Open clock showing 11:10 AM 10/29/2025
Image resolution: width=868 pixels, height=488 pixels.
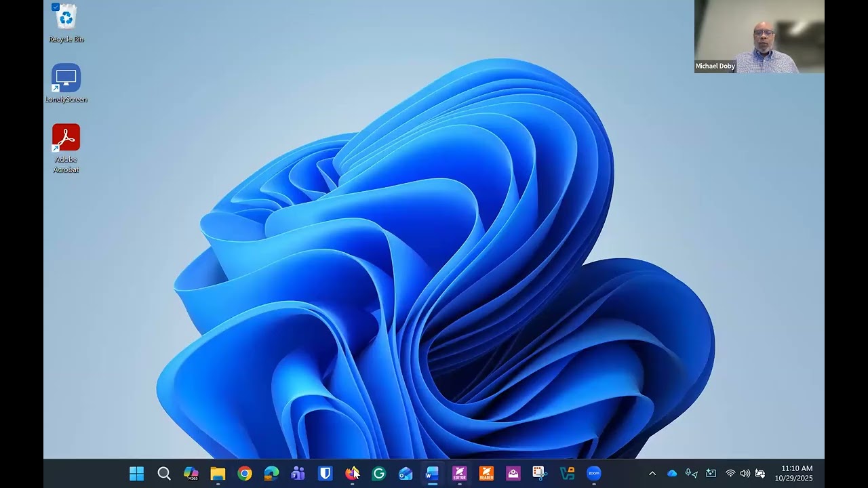pyautogui.click(x=794, y=473)
